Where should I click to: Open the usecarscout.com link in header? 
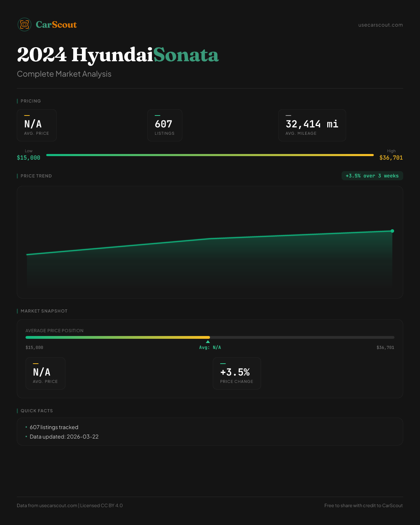[x=380, y=25]
